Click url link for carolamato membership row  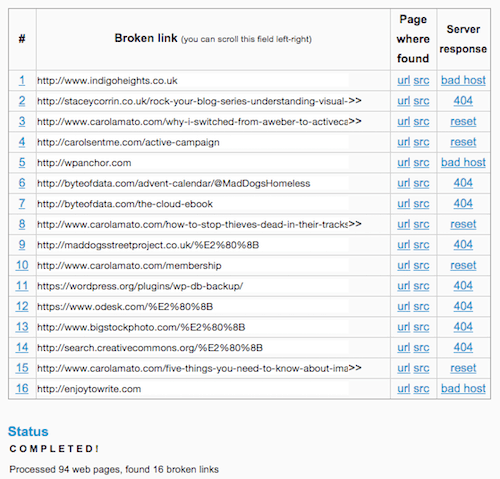(403, 265)
